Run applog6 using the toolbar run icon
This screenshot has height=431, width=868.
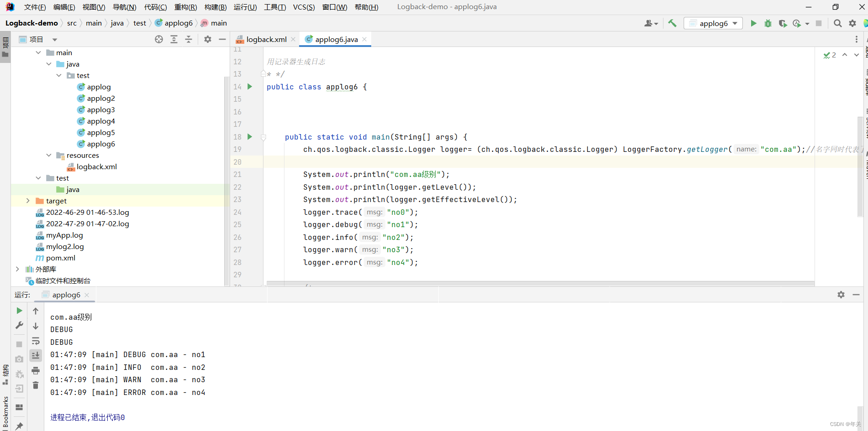point(753,23)
